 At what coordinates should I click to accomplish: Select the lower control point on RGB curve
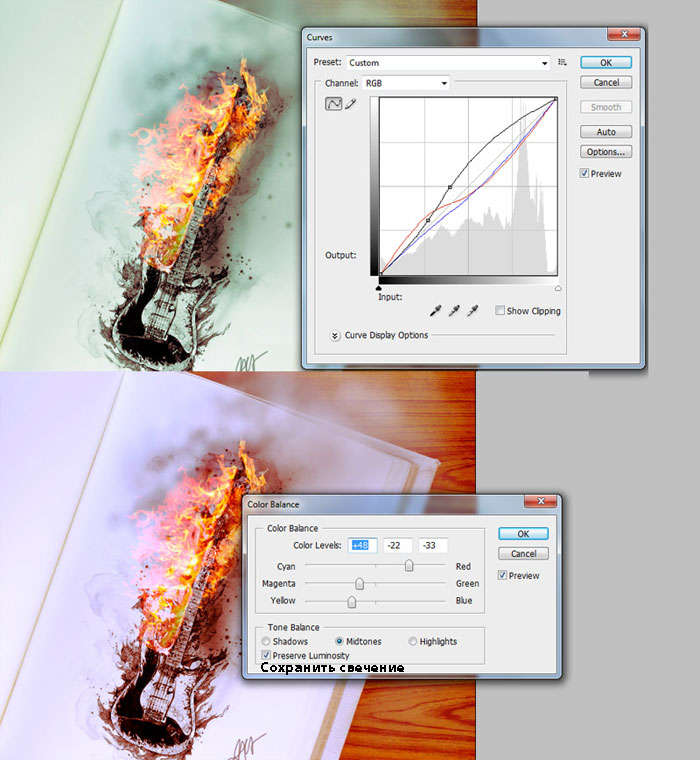pos(428,221)
